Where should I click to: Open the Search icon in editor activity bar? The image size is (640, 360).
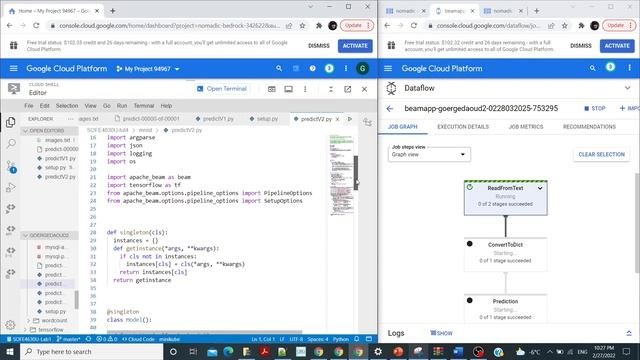[11, 144]
